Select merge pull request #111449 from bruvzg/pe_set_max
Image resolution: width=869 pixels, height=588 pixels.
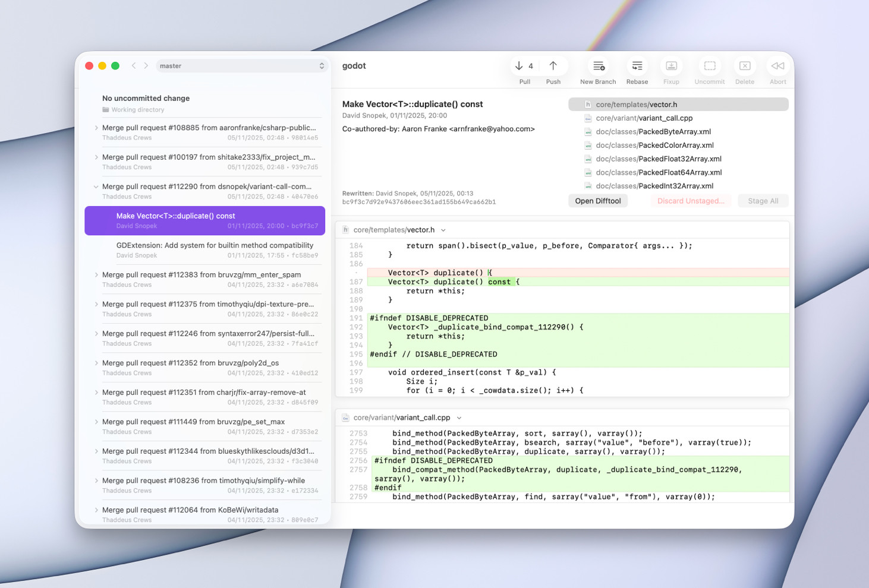(205, 426)
